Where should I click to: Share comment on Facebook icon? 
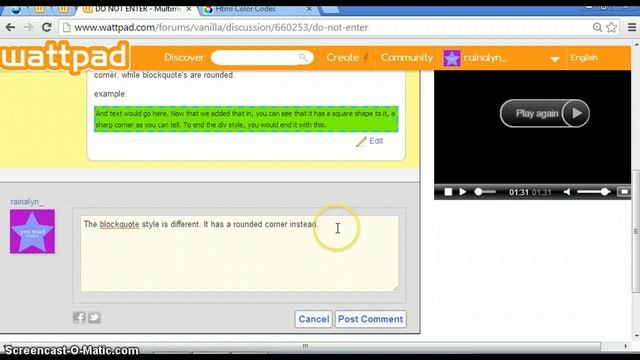[79, 318]
